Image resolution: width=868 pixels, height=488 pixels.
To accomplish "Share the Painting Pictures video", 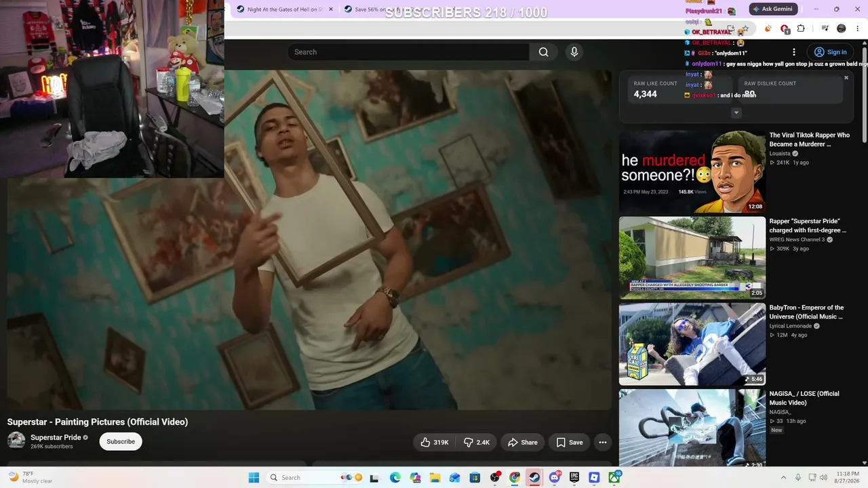I will 522,442.
